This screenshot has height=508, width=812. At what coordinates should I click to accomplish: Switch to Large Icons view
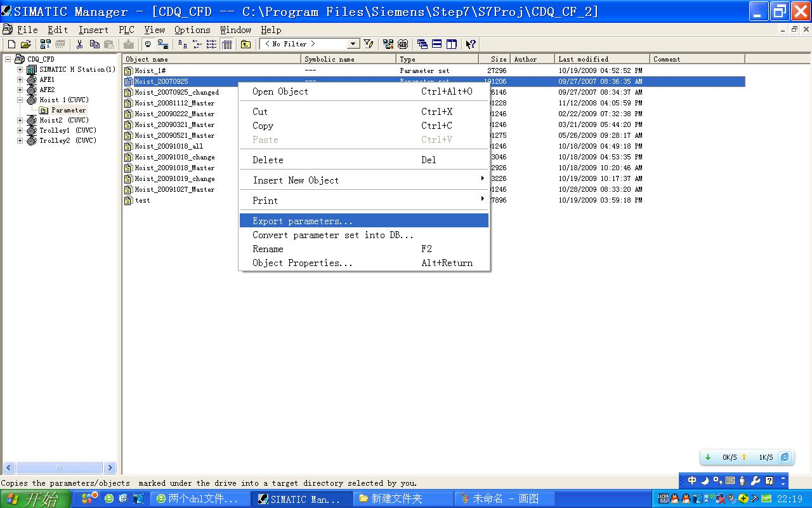click(183, 44)
